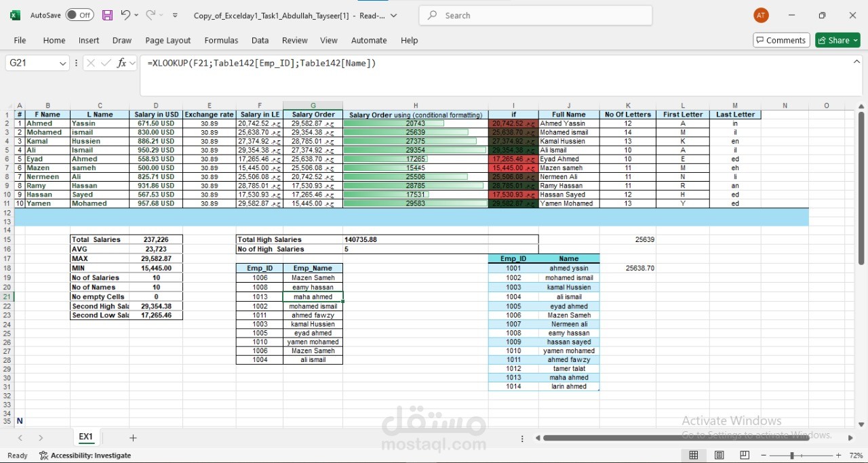Click the Redo arrow icon
The width and height of the screenshot is (868, 463).
pos(151,15)
